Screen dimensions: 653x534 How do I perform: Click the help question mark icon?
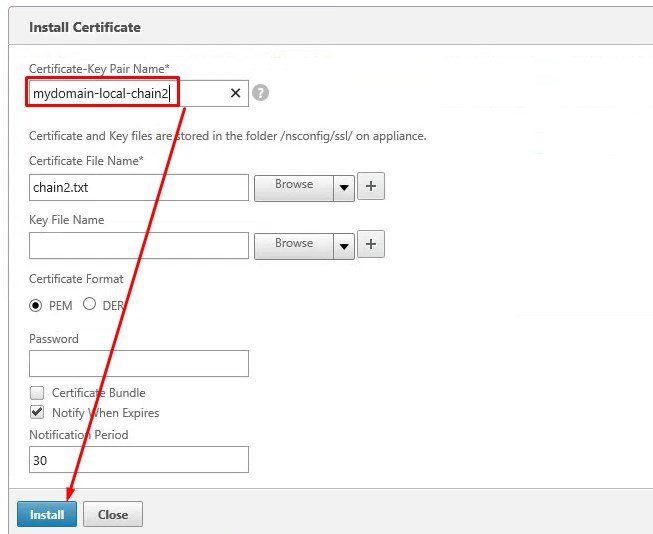pyautogui.click(x=260, y=93)
